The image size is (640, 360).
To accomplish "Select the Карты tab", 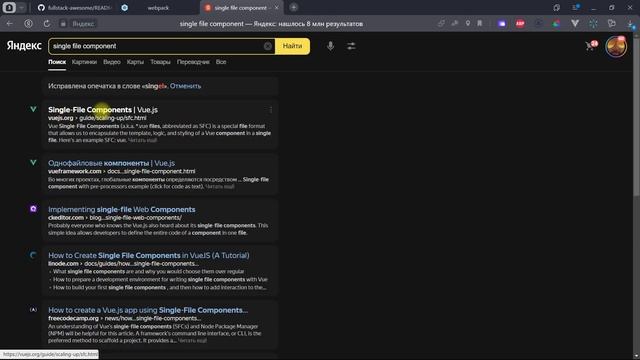I will (135, 62).
